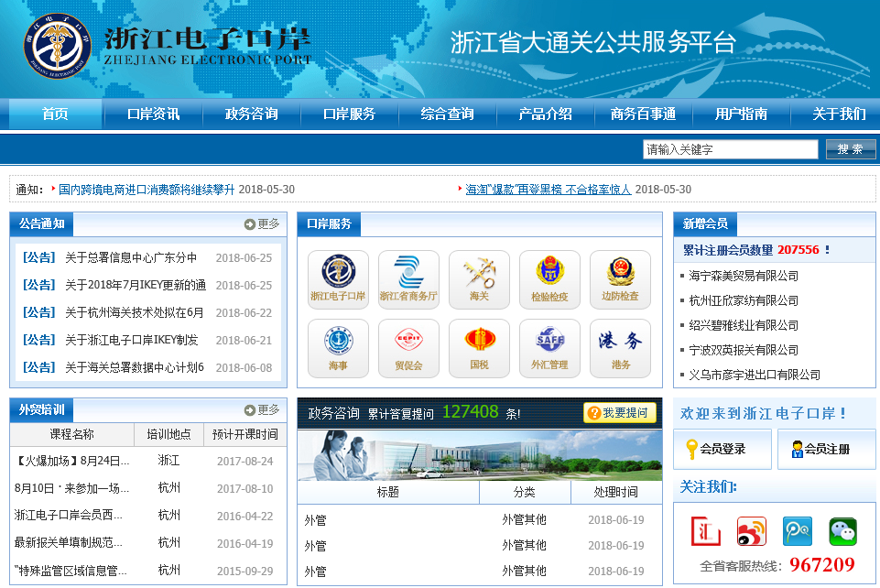
Task: Click the green WeChat follow icon
Action: 842,531
